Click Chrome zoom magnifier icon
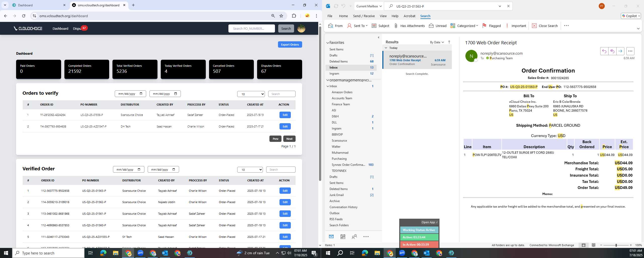Screen dimensions: 644x258 pyautogui.click(x=273, y=16)
